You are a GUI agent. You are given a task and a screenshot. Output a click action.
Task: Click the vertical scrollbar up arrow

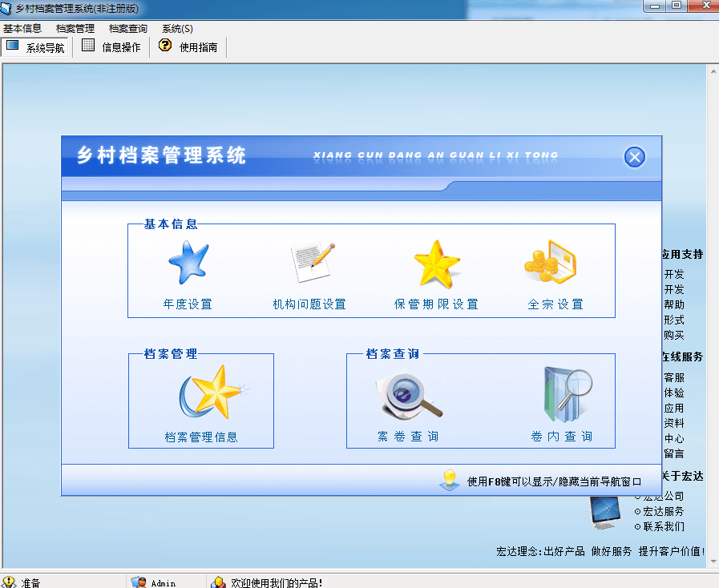(712, 69)
